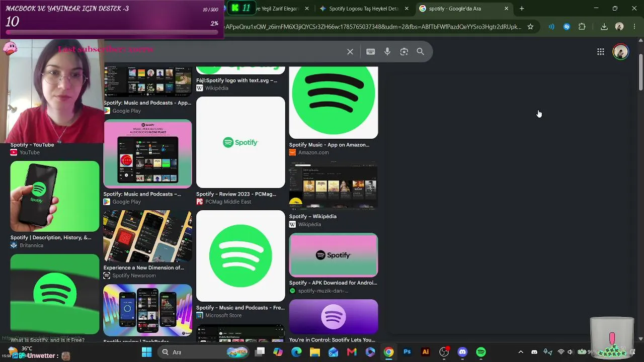Bookmark this page with the star
This screenshot has width=644, height=362.
point(530,27)
